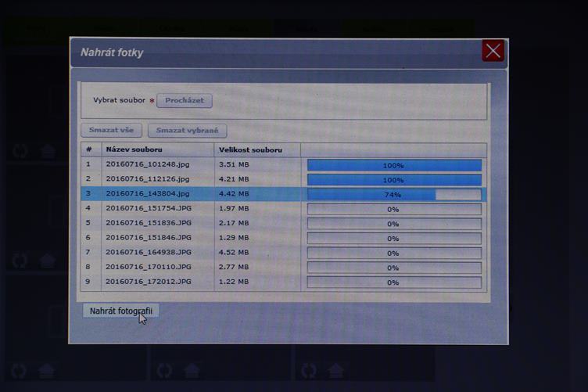The height and width of the screenshot is (392, 588).
Task: Click the 0% progress bar of 20160716_172012.JPG
Action: point(394,282)
